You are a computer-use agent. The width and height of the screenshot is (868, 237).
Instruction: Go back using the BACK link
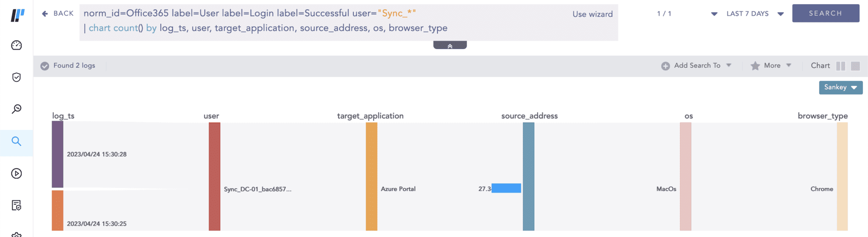click(58, 14)
